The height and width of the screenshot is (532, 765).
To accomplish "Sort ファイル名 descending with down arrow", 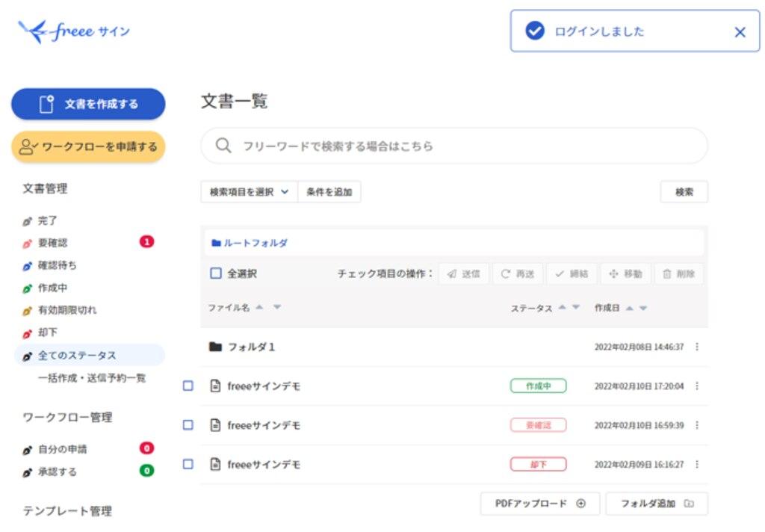I will pos(277,307).
